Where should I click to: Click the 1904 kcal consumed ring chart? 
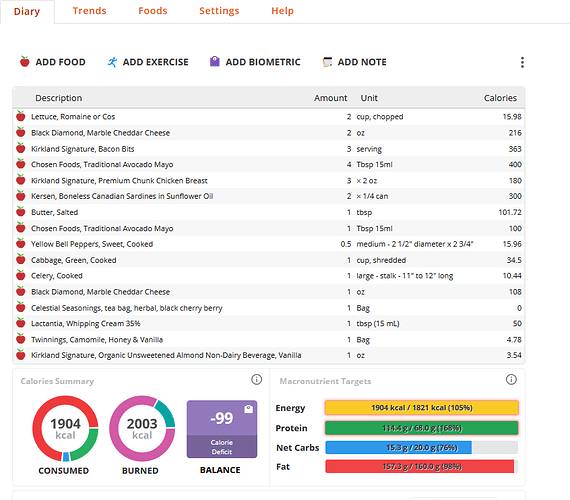[65, 428]
